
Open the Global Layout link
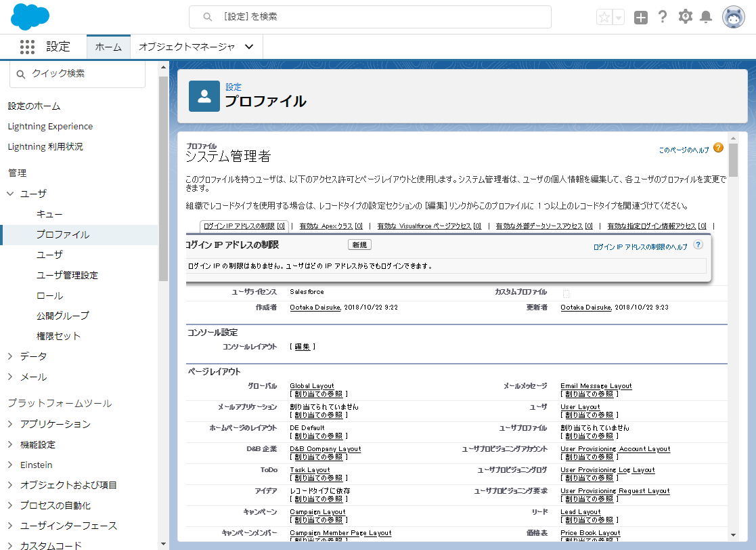pos(311,385)
